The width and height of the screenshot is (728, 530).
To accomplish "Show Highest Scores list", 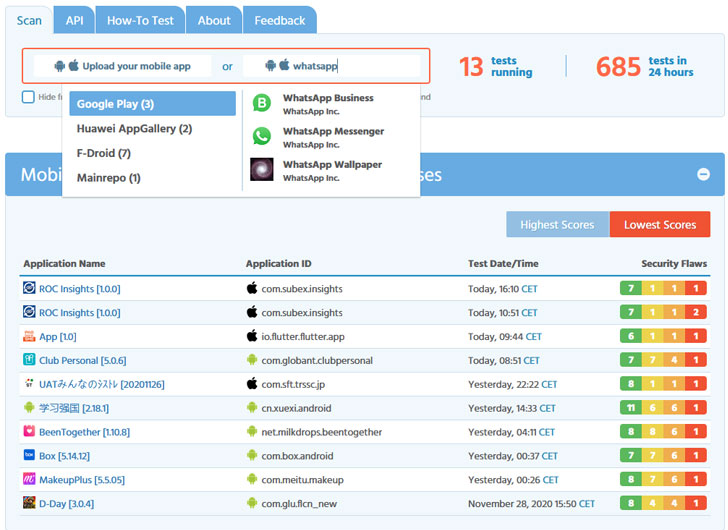I will (x=557, y=225).
